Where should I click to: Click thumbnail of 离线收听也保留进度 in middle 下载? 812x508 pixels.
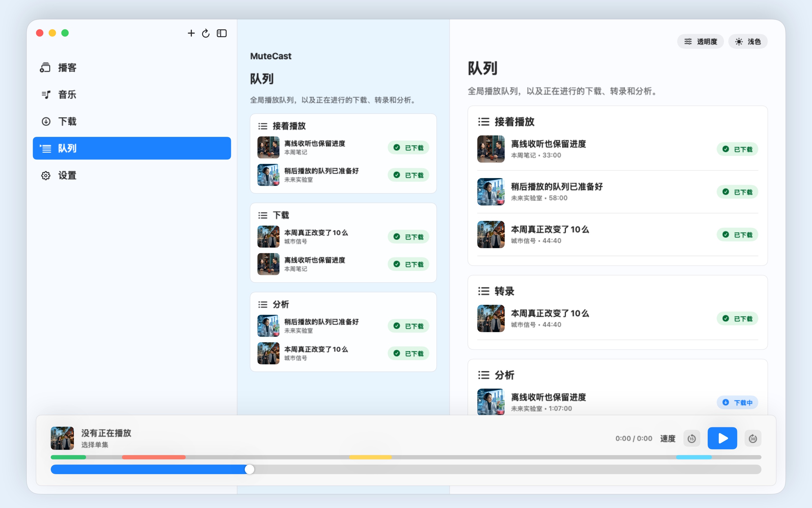pyautogui.click(x=268, y=264)
